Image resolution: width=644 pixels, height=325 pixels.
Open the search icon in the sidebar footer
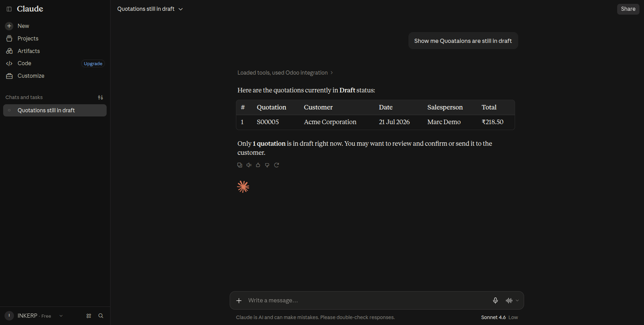(x=101, y=316)
